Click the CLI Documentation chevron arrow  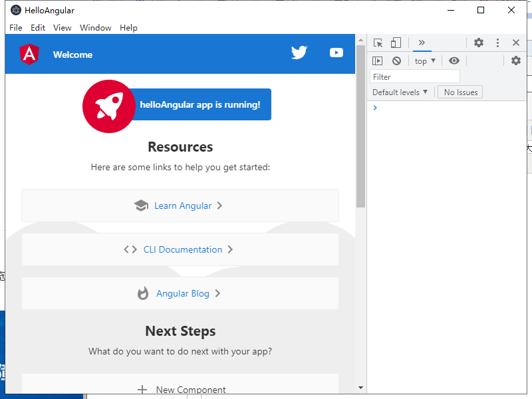(x=230, y=249)
